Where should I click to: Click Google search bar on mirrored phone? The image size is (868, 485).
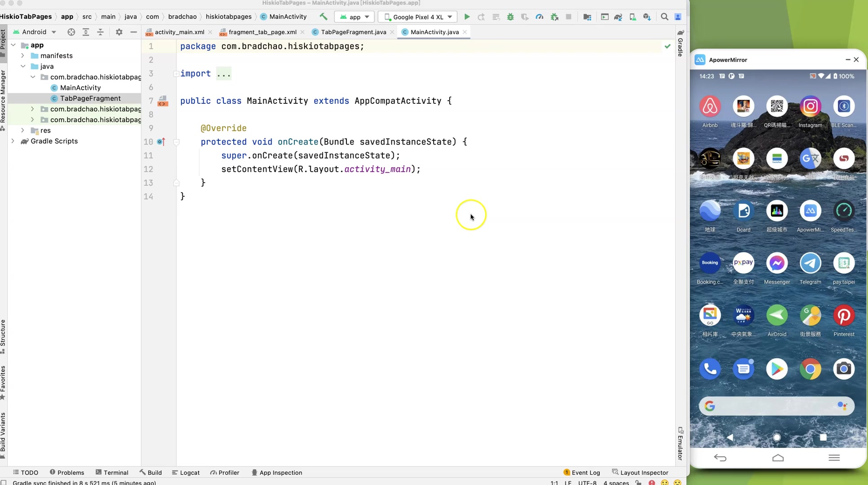tap(776, 406)
